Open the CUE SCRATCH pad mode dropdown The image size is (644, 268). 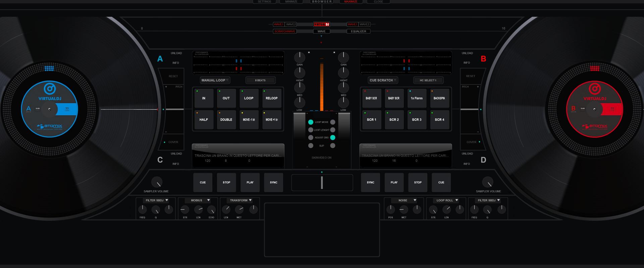coord(383,80)
